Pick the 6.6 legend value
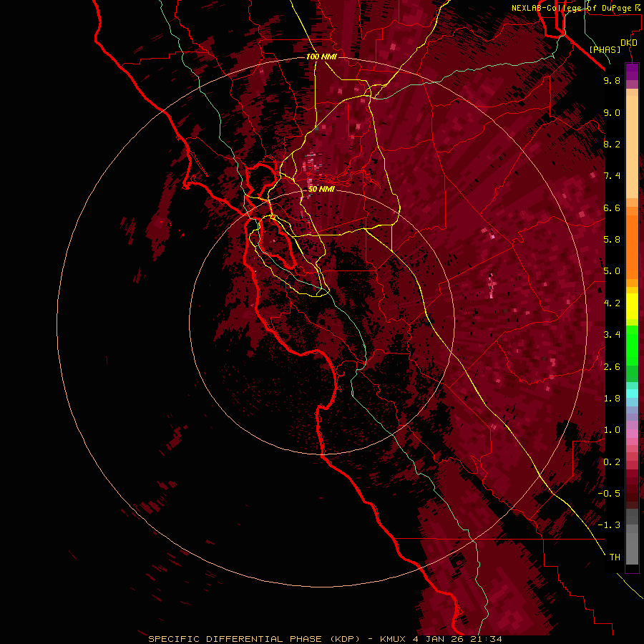The height and width of the screenshot is (644, 644). click(x=612, y=208)
